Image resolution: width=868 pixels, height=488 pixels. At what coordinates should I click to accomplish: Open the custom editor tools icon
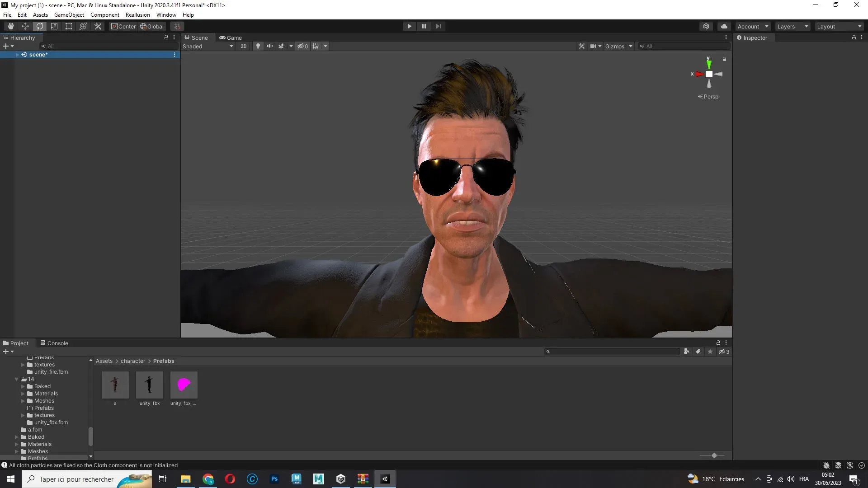[98, 26]
